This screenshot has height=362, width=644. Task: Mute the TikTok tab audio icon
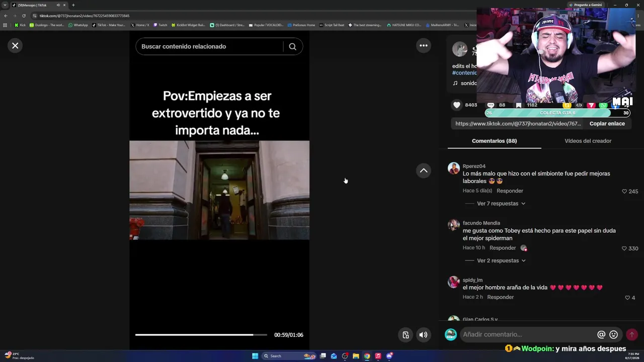(58, 5)
